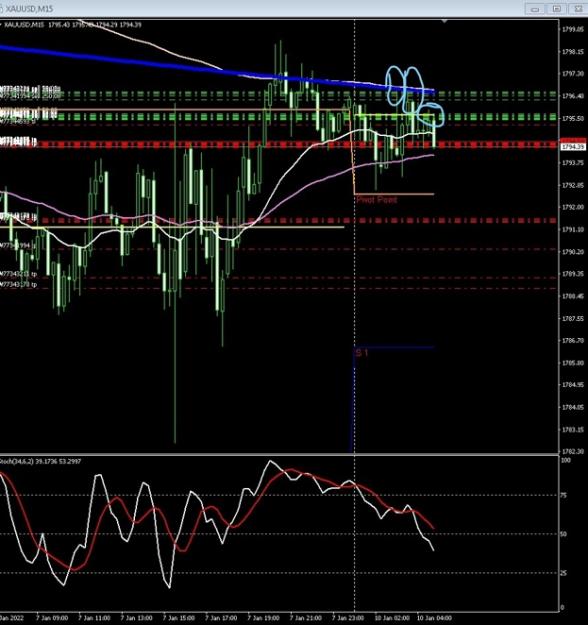Click the light-blue hand-drawn circle annotations

(x=413, y=96)
